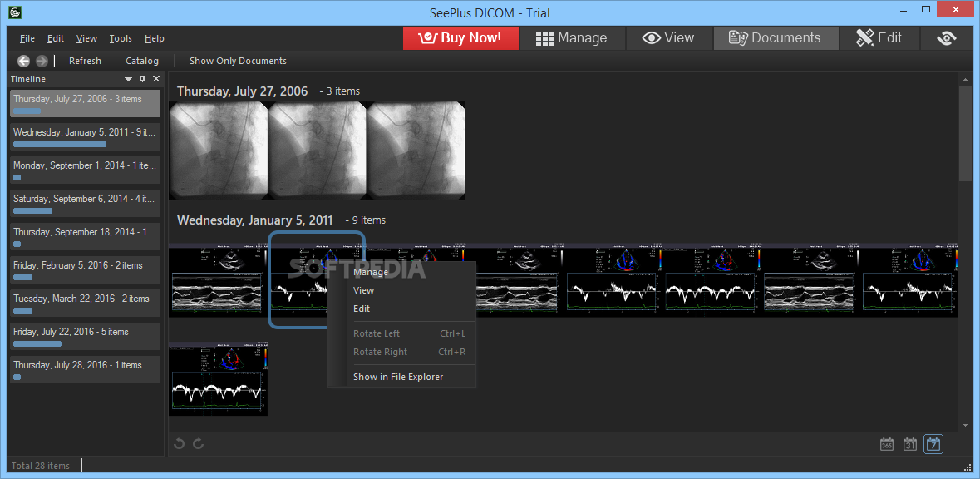This screenshot has width=980, height=479.
Task: Click the vertical scrollbar thumb
Action: 965,132
